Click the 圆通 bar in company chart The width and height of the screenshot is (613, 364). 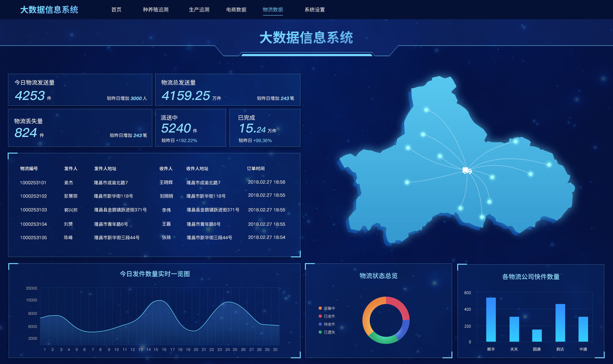click(537, 335)
